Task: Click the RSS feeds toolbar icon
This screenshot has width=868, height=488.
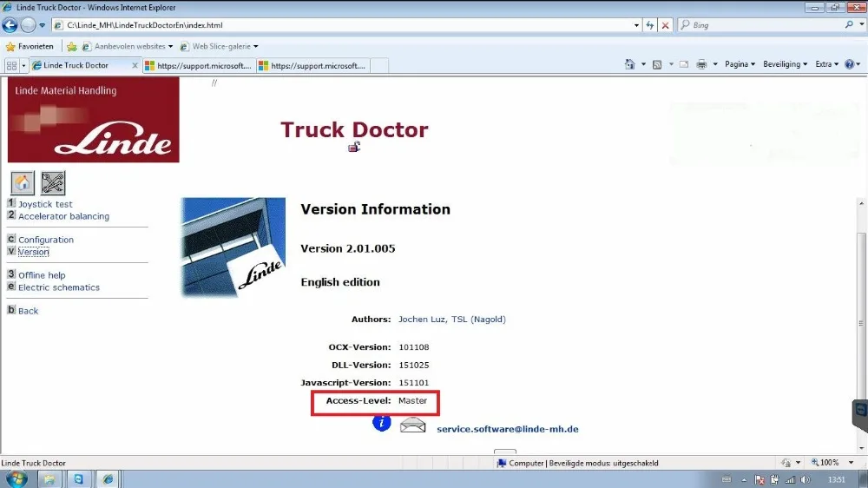Action: (657, 64)
